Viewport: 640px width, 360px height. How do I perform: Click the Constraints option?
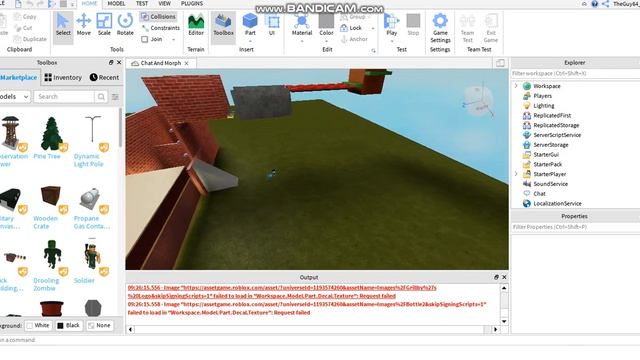160,28
